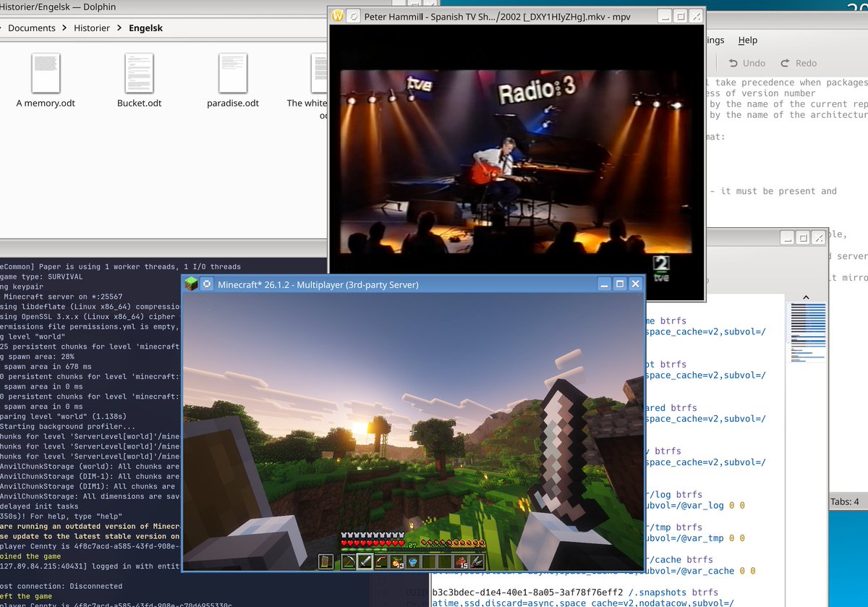Click 'game type: SURVIVAL' terminal line
The height and width of the screenshot is (607, 868).
41,276
